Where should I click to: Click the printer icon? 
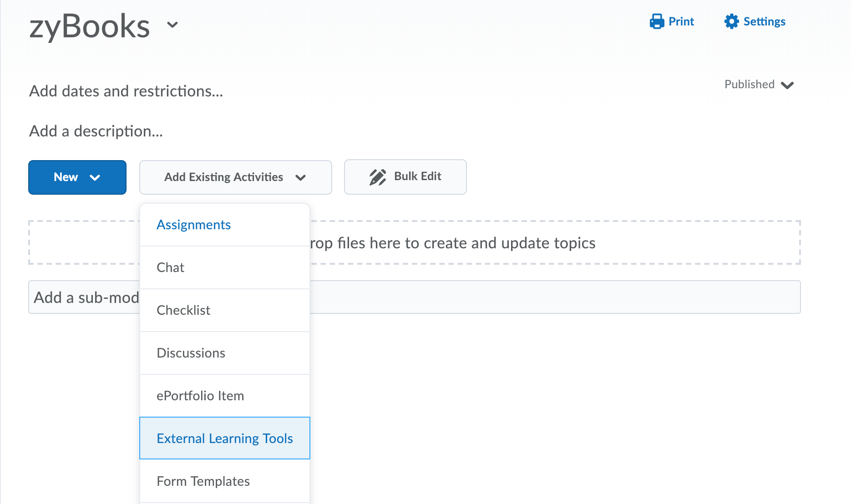click(657, 21)
